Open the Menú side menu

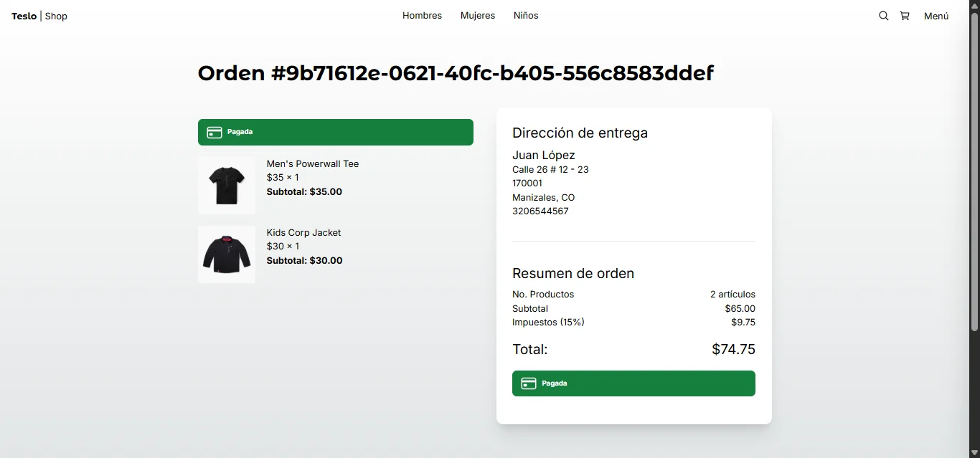tap(936, 16)
